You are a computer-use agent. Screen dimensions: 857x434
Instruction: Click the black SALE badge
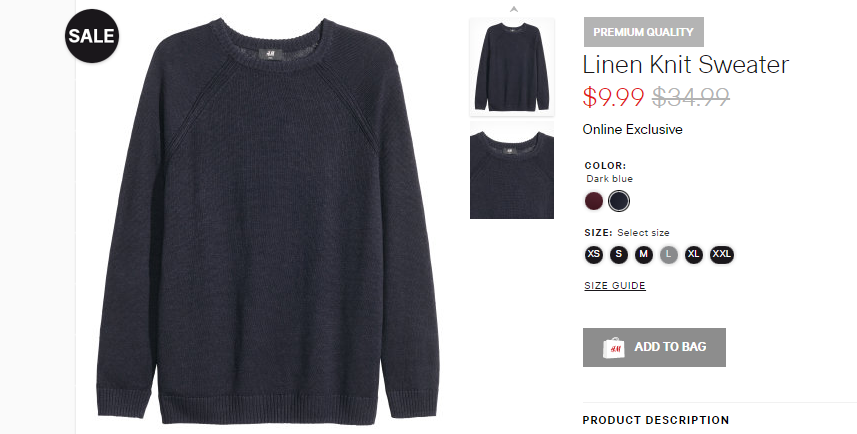click(92, 36)
